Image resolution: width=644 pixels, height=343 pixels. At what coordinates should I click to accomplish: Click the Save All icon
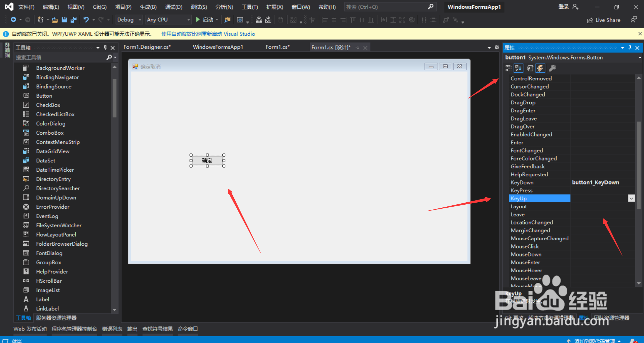[x=73, y=20]
